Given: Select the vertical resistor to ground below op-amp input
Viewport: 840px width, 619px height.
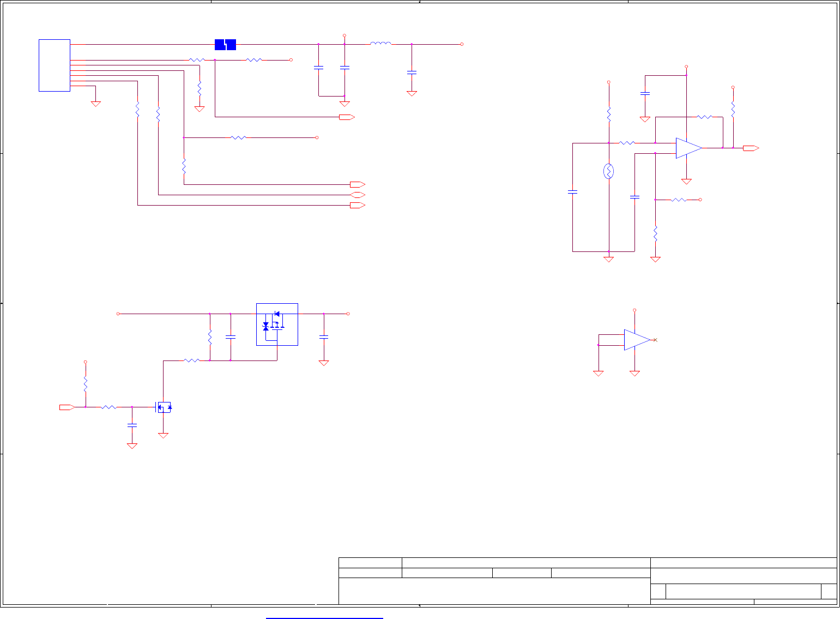Looking at the screenshot, I should point(655,233).
